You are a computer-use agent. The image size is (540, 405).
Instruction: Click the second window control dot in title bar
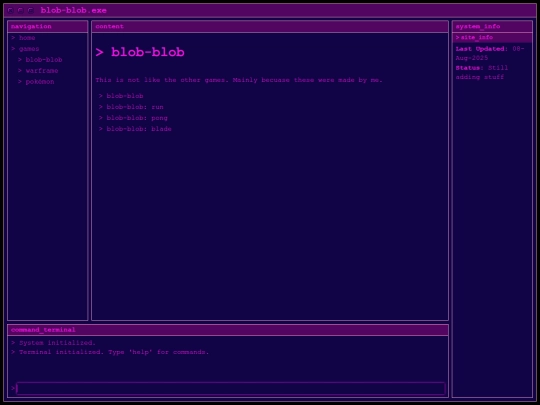[20, 10]
